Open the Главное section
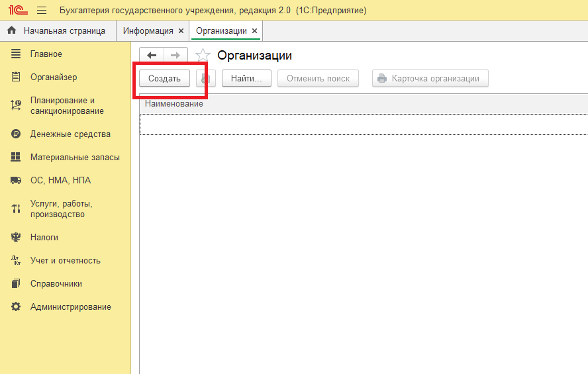 pos(46,54)
